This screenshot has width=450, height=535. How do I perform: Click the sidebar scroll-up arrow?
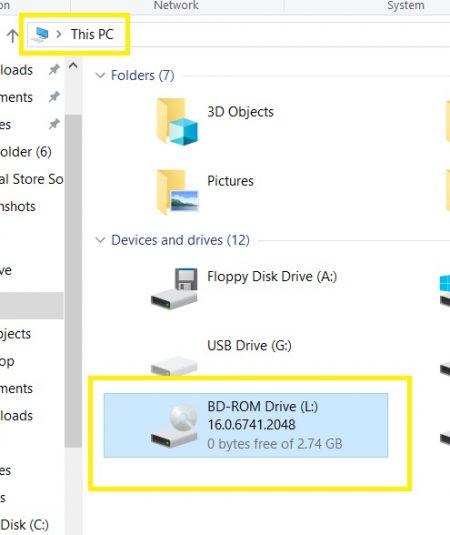73,65
